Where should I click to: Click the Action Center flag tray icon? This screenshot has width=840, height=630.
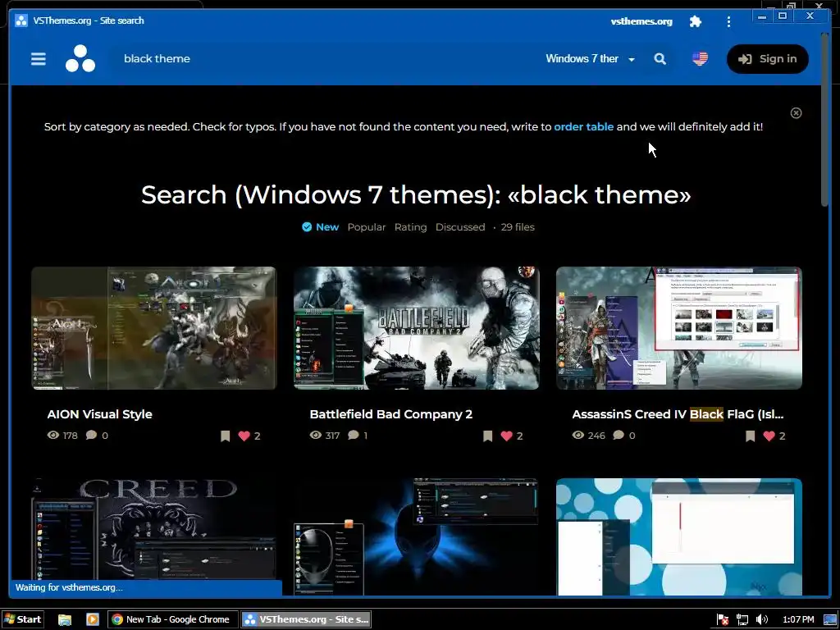722,620
